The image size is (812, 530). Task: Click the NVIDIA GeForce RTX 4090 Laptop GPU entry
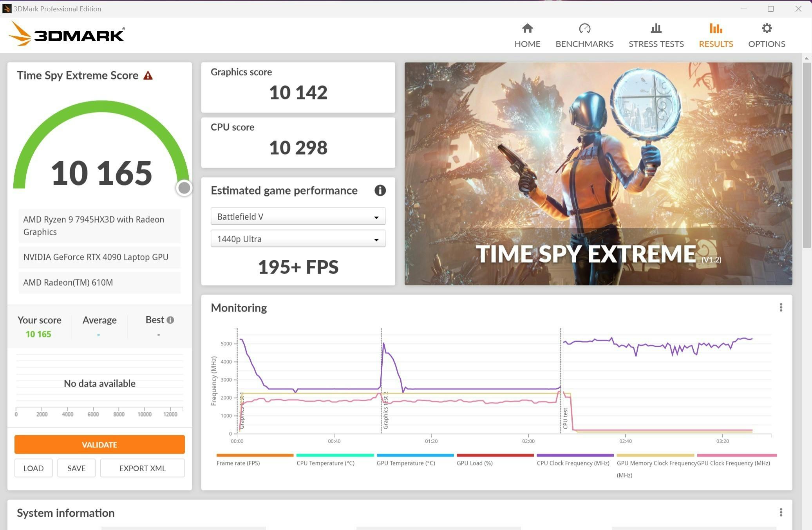(99, 257)
